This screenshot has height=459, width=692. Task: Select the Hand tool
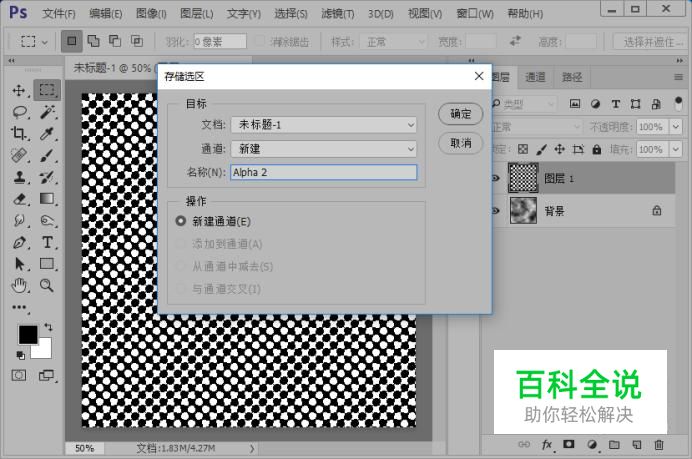click(x=19, y=286)
